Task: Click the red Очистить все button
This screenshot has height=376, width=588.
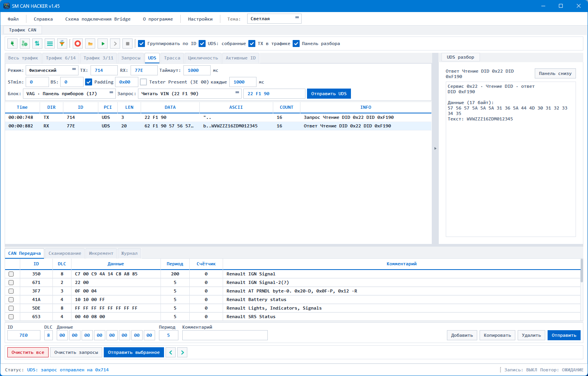Action: (28, 352)
